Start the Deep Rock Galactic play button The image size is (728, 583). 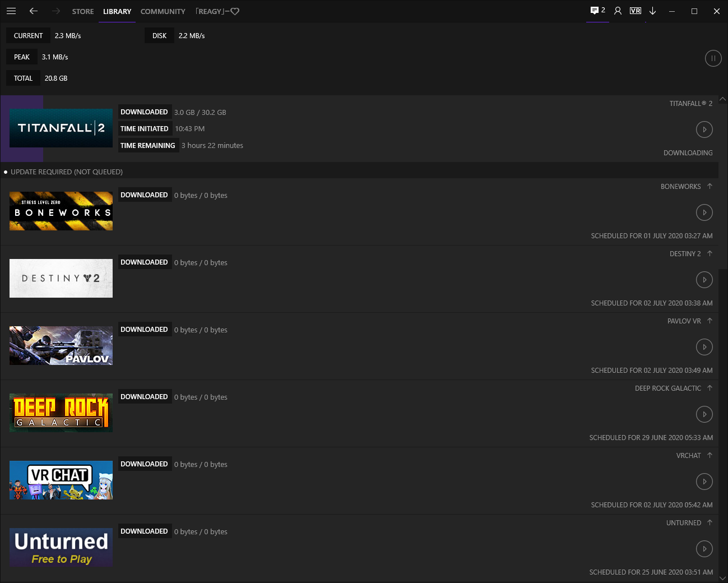coord(704,414)
